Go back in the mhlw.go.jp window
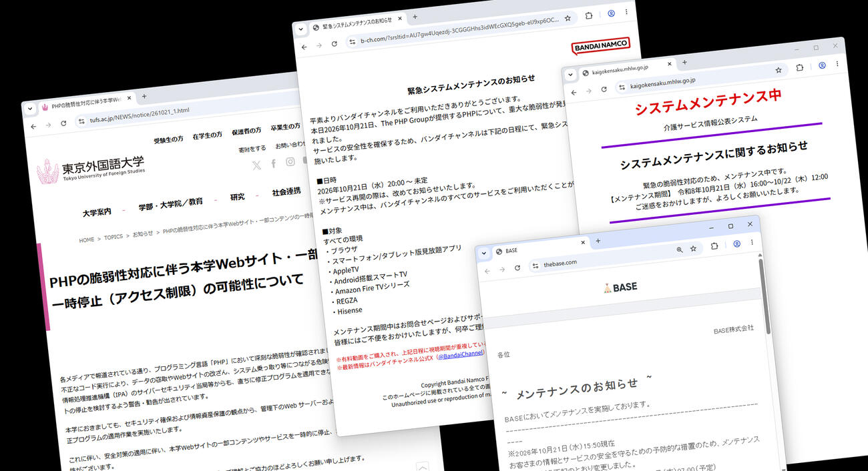 (574, 92)
